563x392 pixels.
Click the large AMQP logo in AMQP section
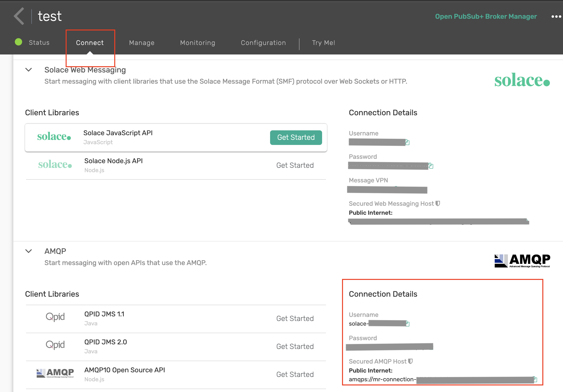(522, 261)
